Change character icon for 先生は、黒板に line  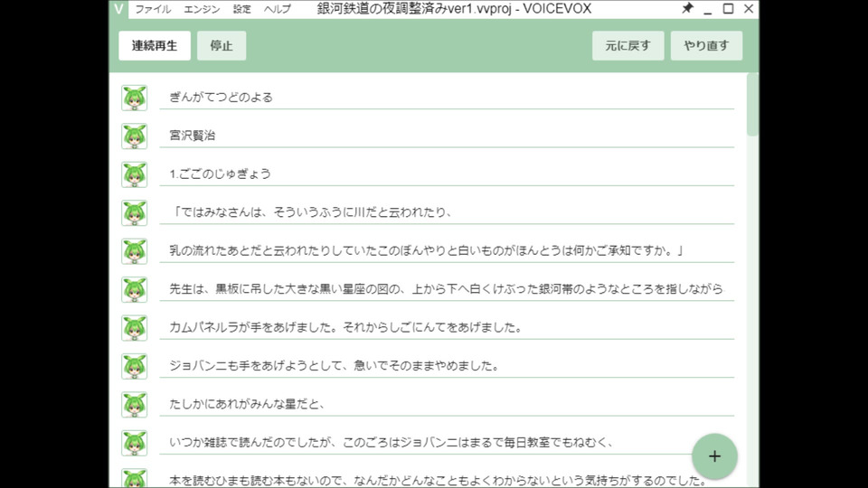(135, 289)
